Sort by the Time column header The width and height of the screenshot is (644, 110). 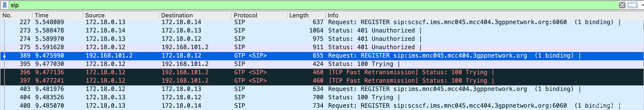[x=42, y=15]
